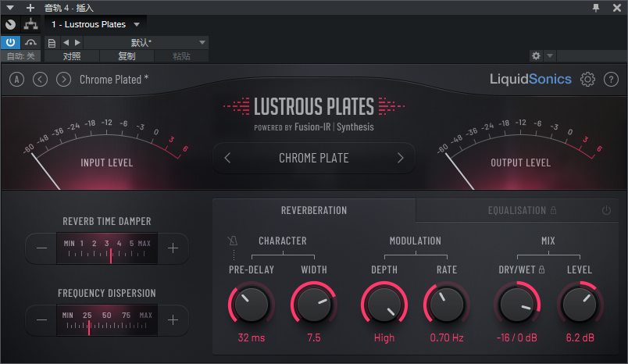Click the LiquidSonics logo
The image size is (628, 364).
pyautogui.click(x=530, y=80)
